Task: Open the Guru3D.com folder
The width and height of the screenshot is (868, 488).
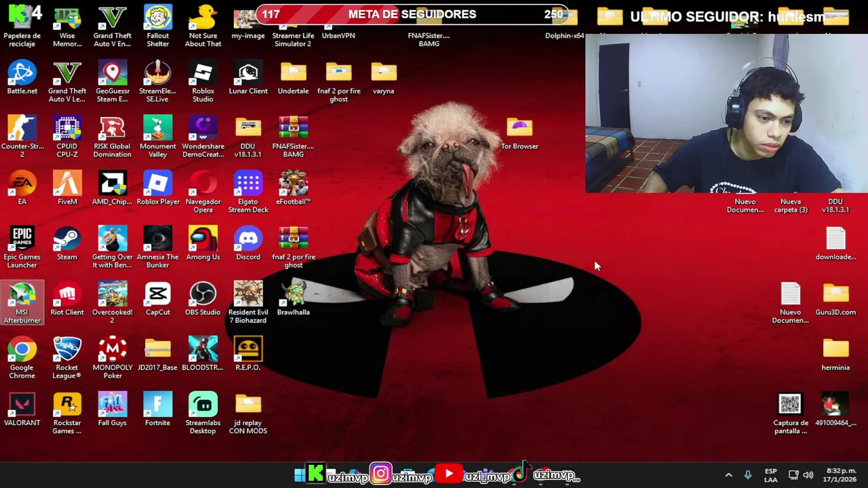Action: coord(835,299)
